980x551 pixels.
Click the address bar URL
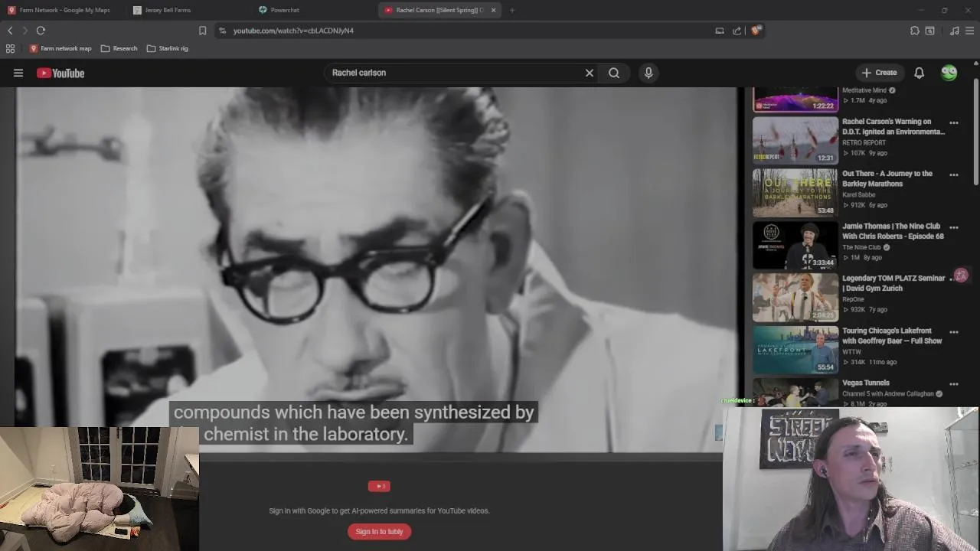click(293, 31)
